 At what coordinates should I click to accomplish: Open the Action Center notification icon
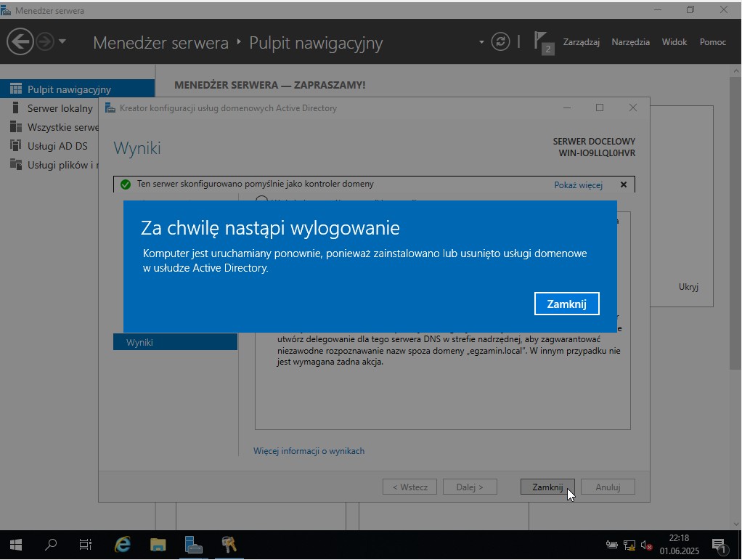pos(719,545)
